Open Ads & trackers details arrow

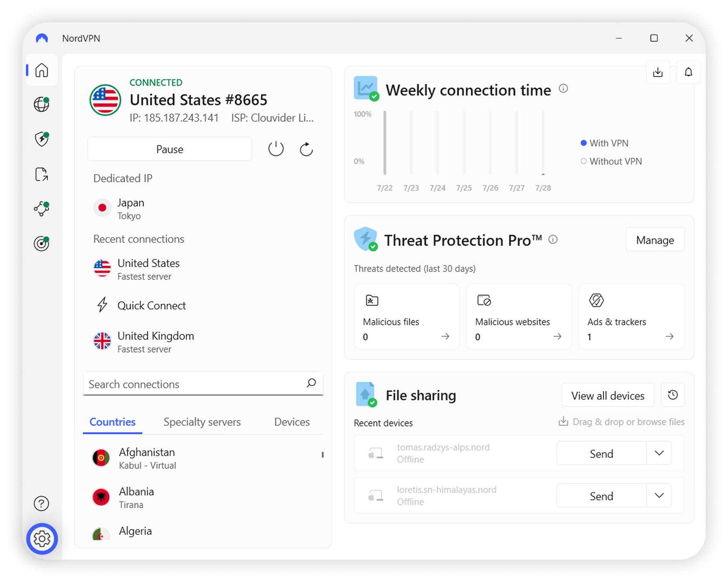669,336
